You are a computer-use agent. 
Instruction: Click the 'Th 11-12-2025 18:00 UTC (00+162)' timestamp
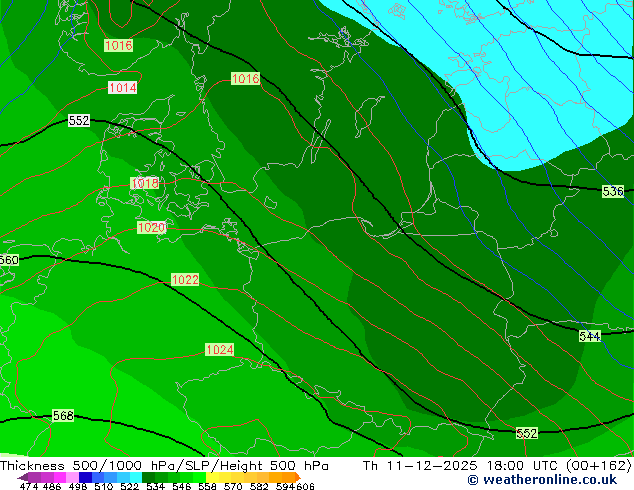[497, 465]
